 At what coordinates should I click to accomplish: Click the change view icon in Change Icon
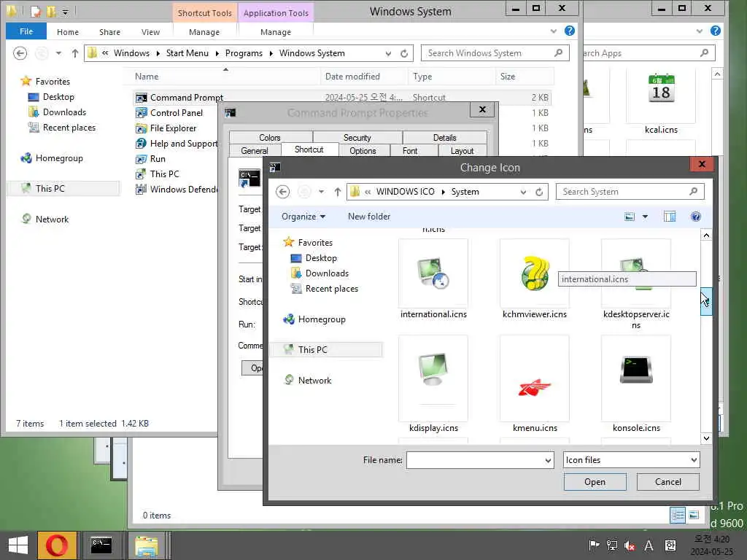[x=630, y=217]
